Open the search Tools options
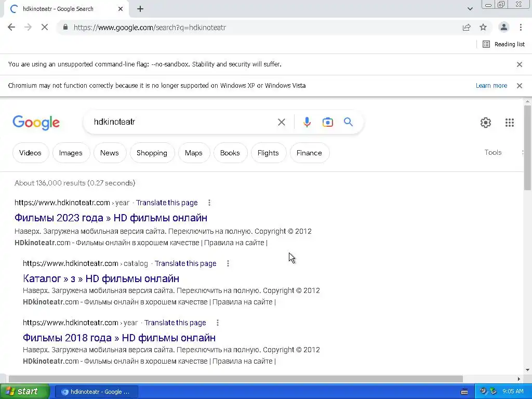The image size is (532, 399). [493, 152]
